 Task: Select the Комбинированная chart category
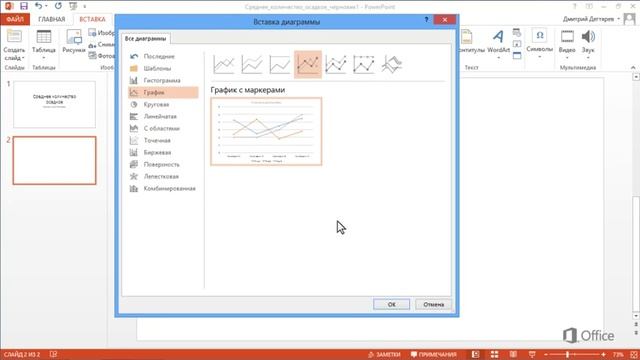[x=163, y=189]
